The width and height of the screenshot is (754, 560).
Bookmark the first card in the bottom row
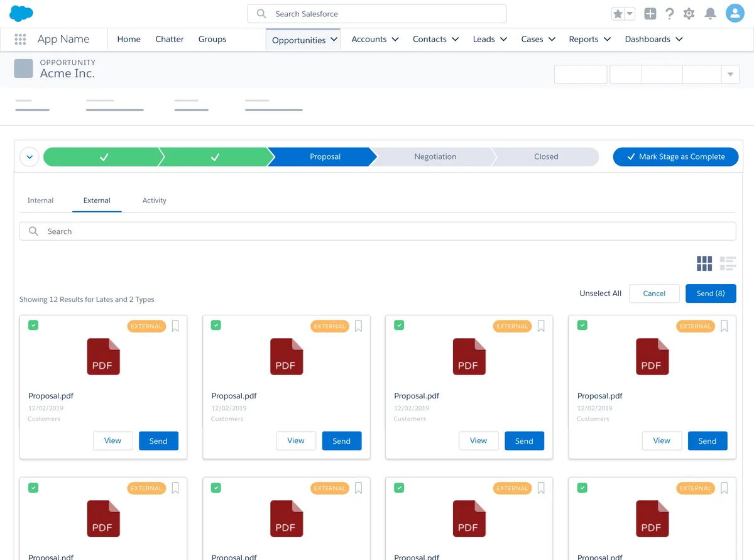click(175, 488)
